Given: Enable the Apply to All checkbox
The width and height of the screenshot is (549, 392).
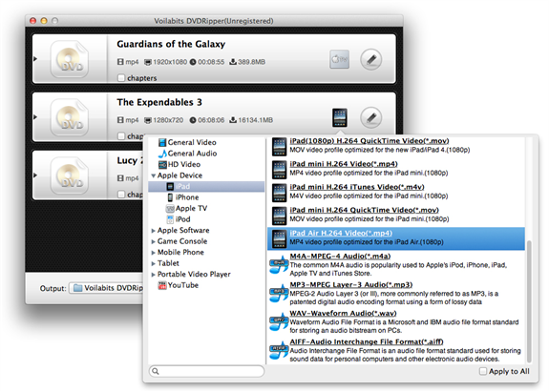Looking at the screenshot, I should [483, 371].
